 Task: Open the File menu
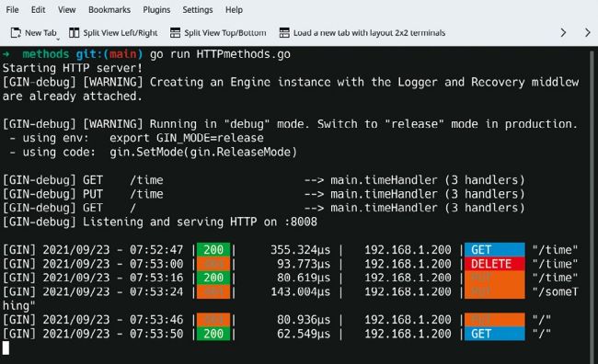coord(12,9)
